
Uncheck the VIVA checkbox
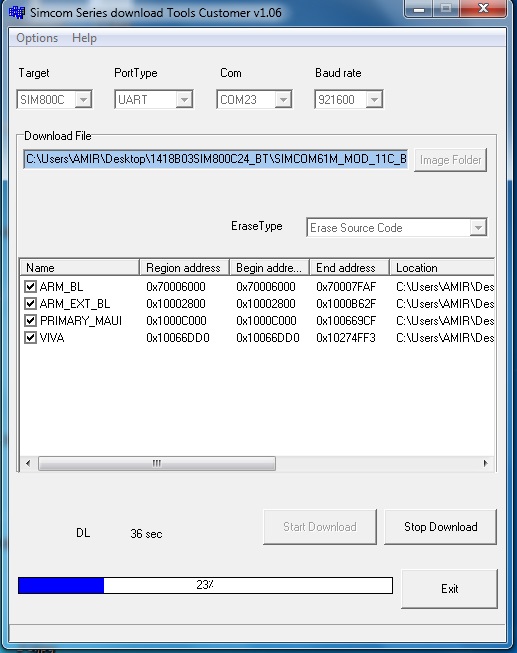point(30,337)
